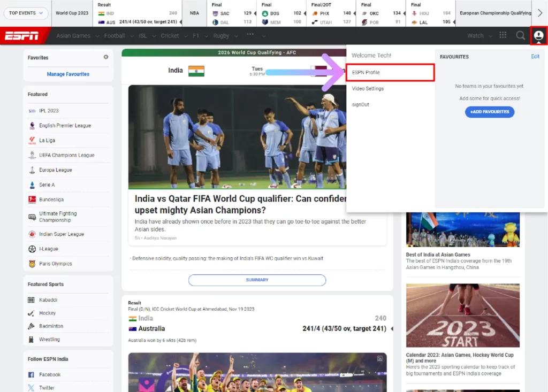Click Australia celebration photo image icon

(380, 358)
